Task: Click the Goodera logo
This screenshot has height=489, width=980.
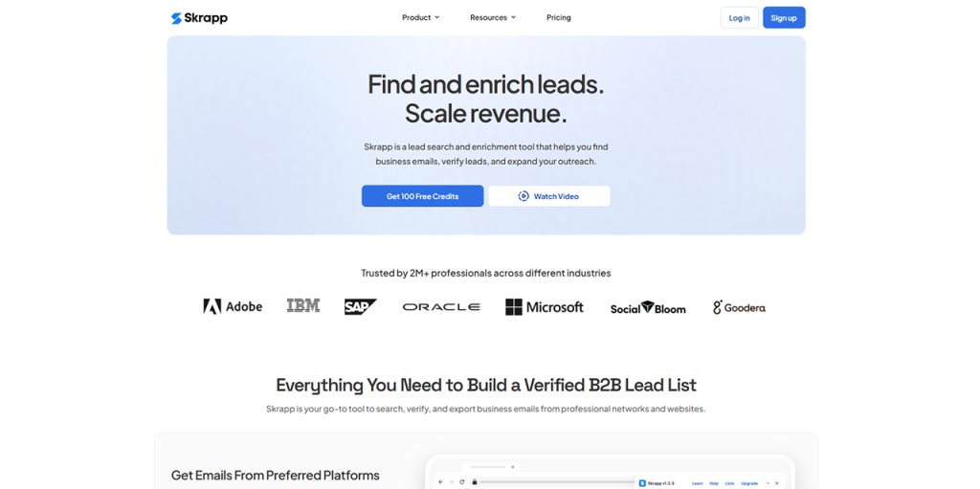Action: [x=739, y=307]
